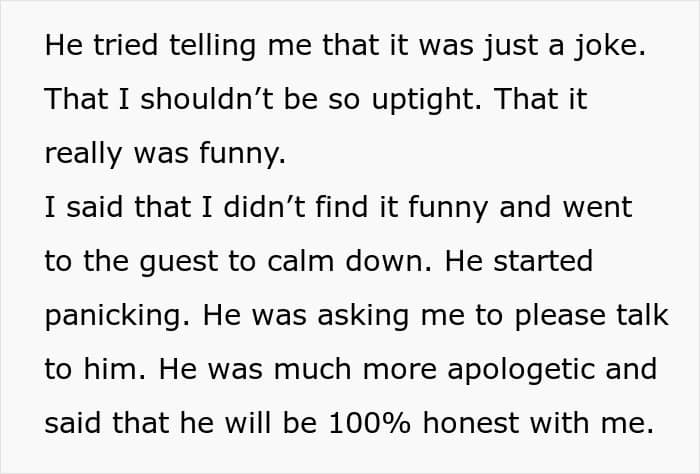This screenshot has height=474, width=700.
Task: Click on the "100%" text
Action: (x=366, y=423)
